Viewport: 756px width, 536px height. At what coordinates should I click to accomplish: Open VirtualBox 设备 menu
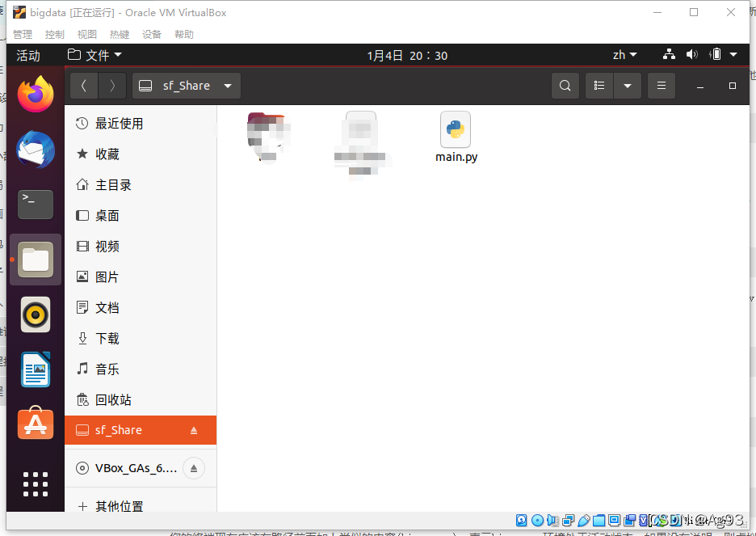tap(151, 34)
